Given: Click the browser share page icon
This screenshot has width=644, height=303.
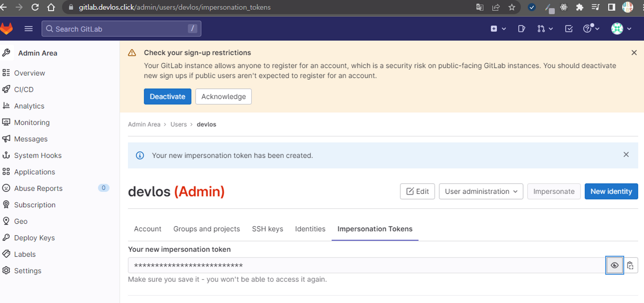Looking at the screenshot, I should pos(496,7).
